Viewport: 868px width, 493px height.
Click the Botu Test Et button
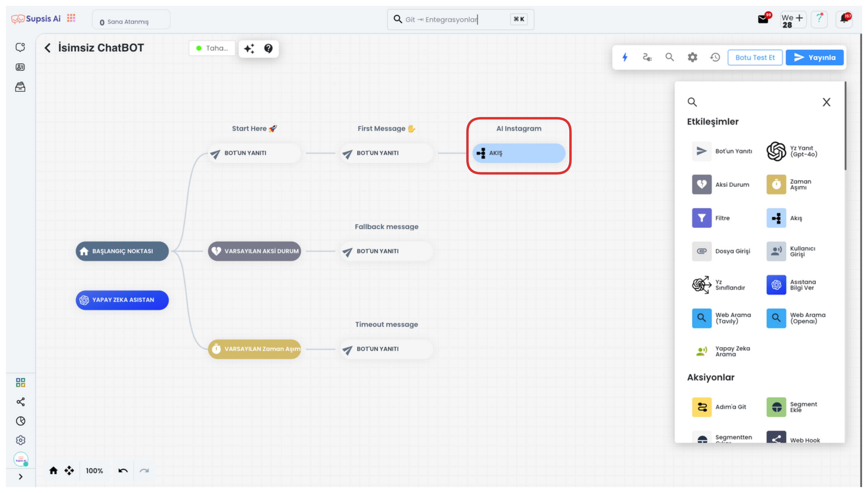coord(755,57)
